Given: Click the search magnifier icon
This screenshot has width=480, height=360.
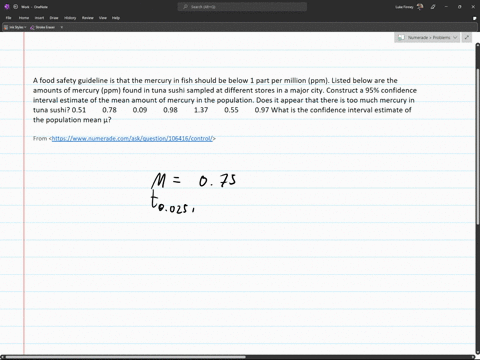Looking at the screenshot, I should tap(185, 7).
